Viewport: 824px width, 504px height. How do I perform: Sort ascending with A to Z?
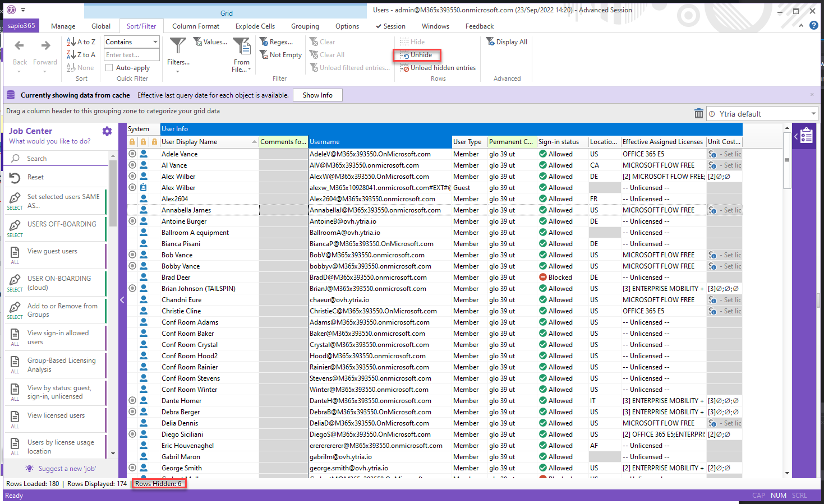click(81, 42)
